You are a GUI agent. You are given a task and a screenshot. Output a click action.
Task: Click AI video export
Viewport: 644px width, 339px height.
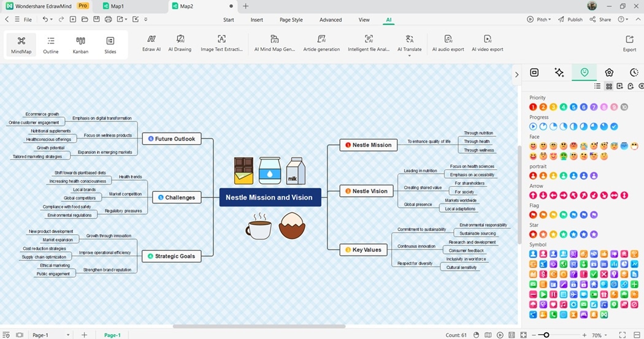tap(487, 44)
